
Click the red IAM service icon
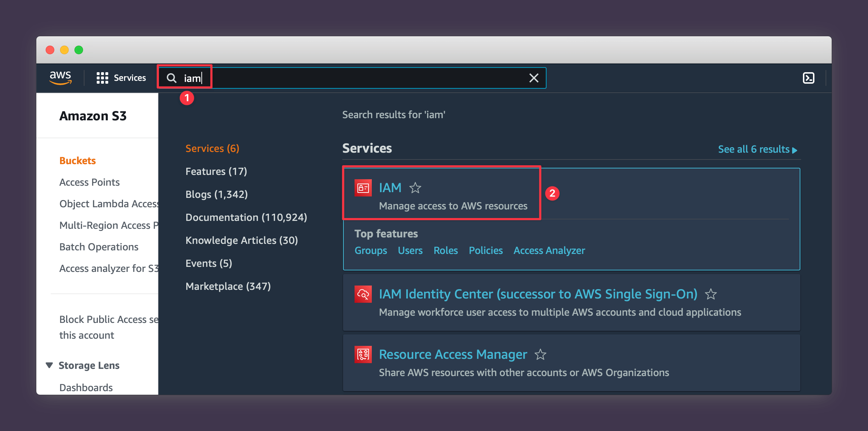[x=363, y=188]
